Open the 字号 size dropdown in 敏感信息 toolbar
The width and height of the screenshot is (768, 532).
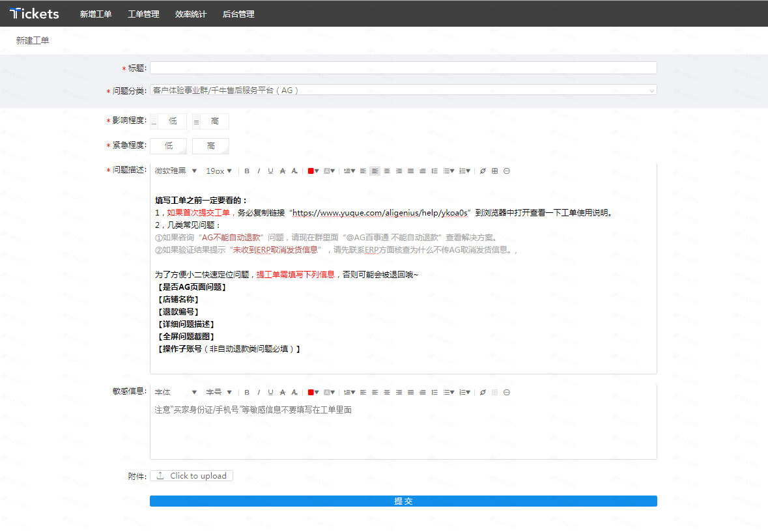pos(218,392)
